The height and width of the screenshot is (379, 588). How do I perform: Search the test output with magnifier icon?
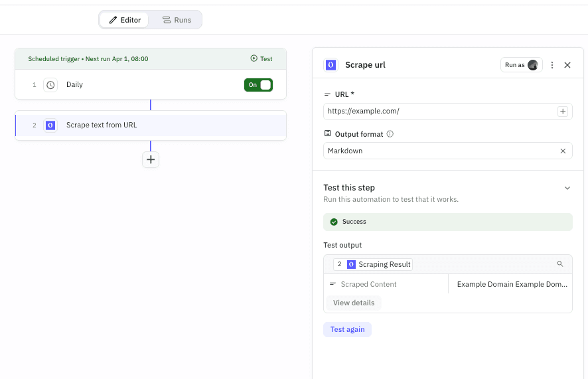[x=560, y=264]
